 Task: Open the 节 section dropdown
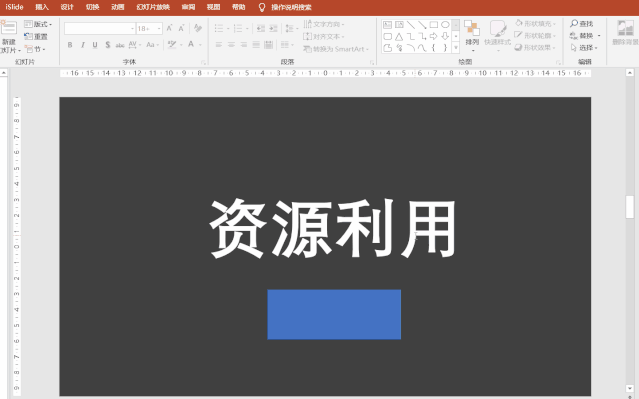pos(35,49)
